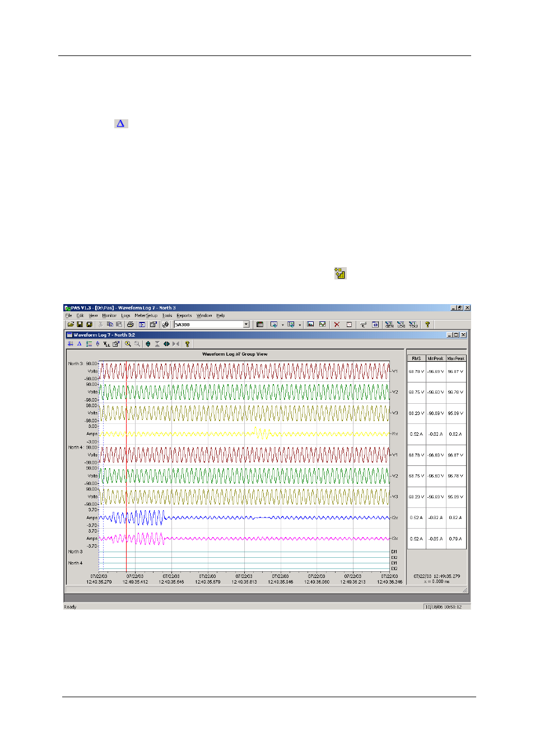The image size is (535, 756).
Task: Expand the SA300 site dropdown arrow
Action: (x=246, y=325)
